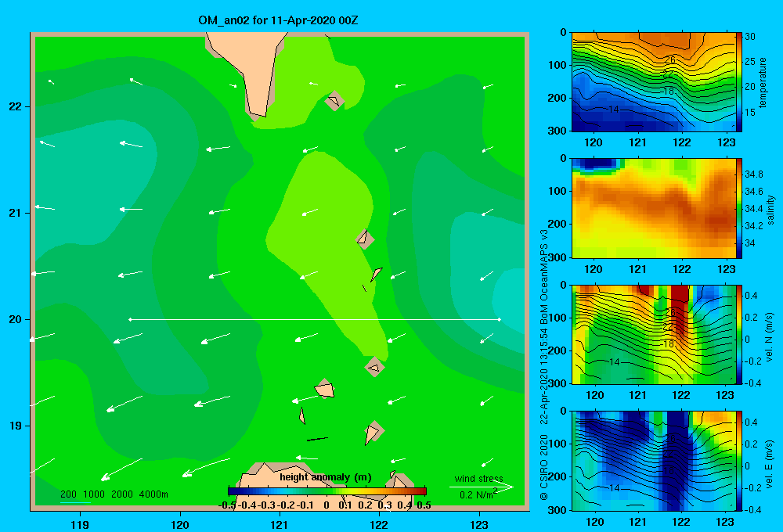The image size is (783, 532).
Task: Click the temperature color scale bar
Action: point(739,82)
